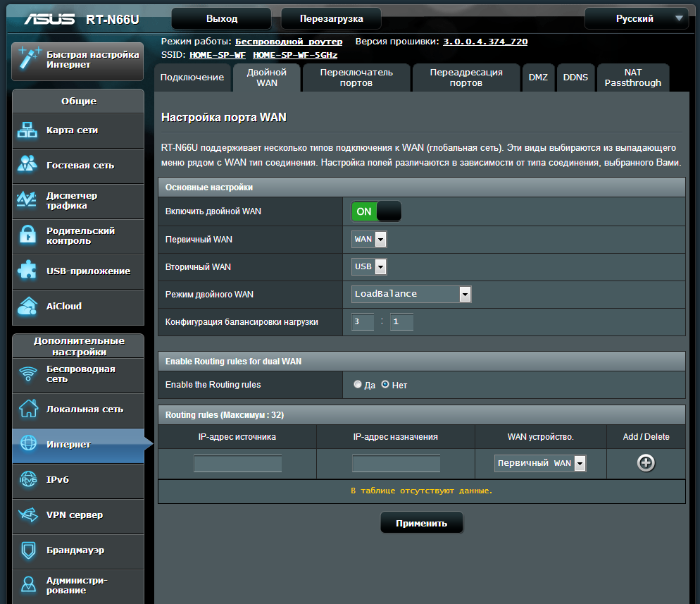
Task: Click the AiCloud cloud icon
Action: pyautogui.click(x=27, y=306)
